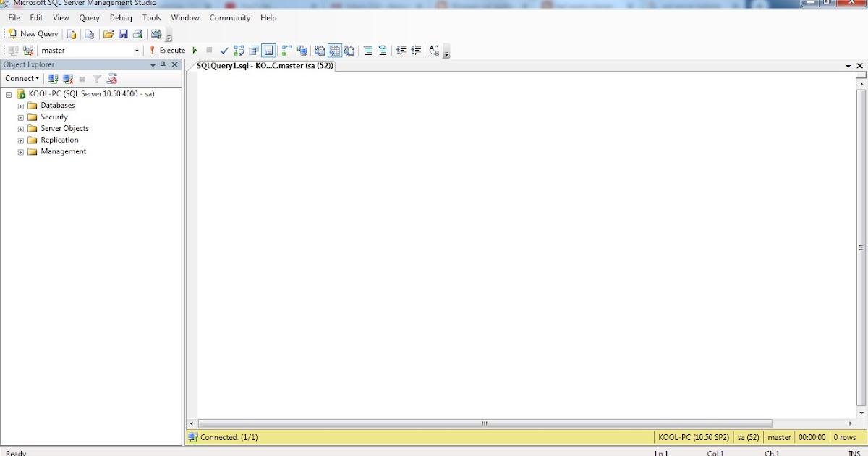Click the Print icon on the toolbar
Viewport: 868px width, 456px height.
(x=137, y=33)
